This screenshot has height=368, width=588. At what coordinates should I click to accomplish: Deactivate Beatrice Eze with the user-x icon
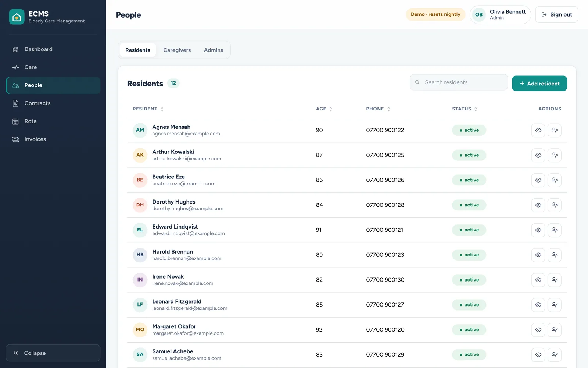click(555, 180)
